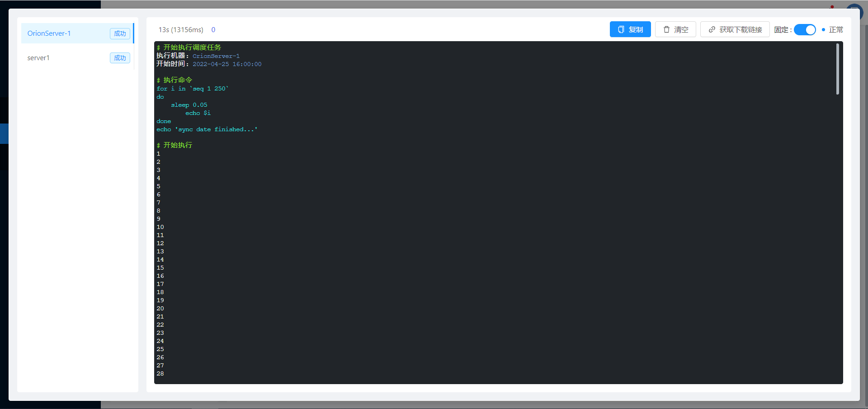Click output line number 20
Image resolution: width=868 pixels, height=409 pixels.
(160, 309)
